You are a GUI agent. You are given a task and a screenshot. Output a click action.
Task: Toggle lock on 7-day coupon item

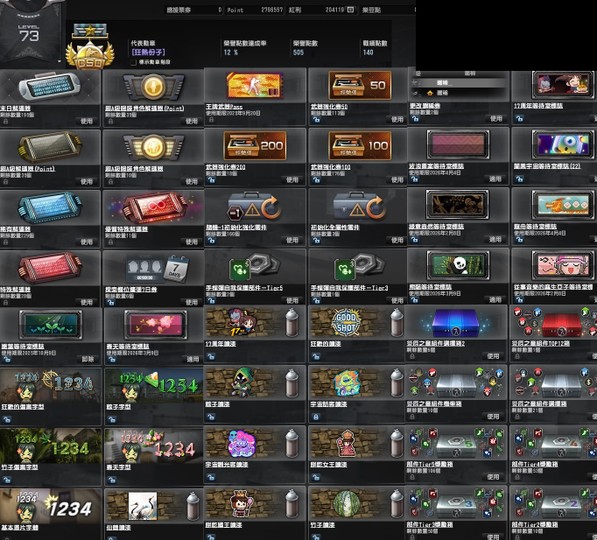[110, 302]
